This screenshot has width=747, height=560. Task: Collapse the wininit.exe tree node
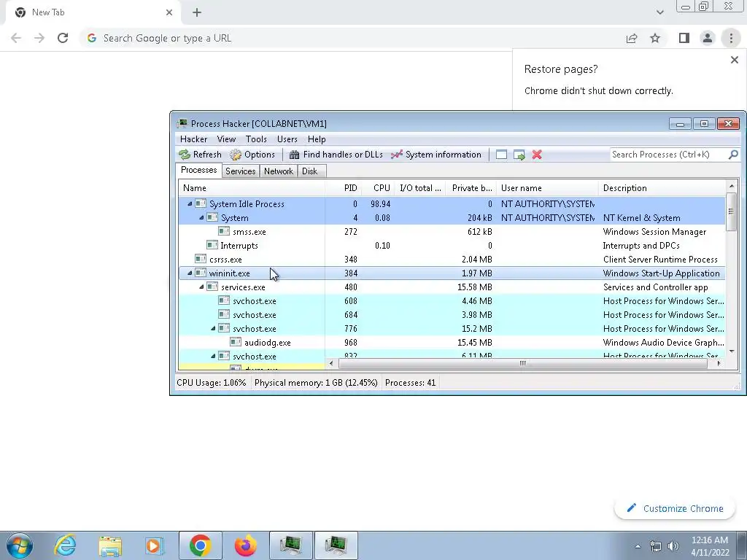[190, 273]
